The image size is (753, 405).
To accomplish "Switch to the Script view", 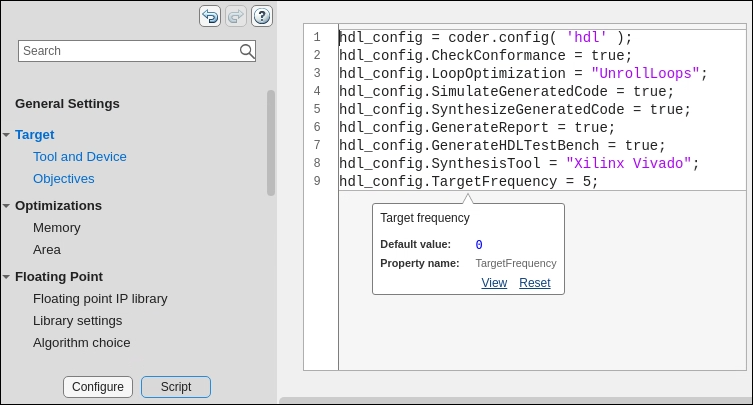I will (176, 387).
